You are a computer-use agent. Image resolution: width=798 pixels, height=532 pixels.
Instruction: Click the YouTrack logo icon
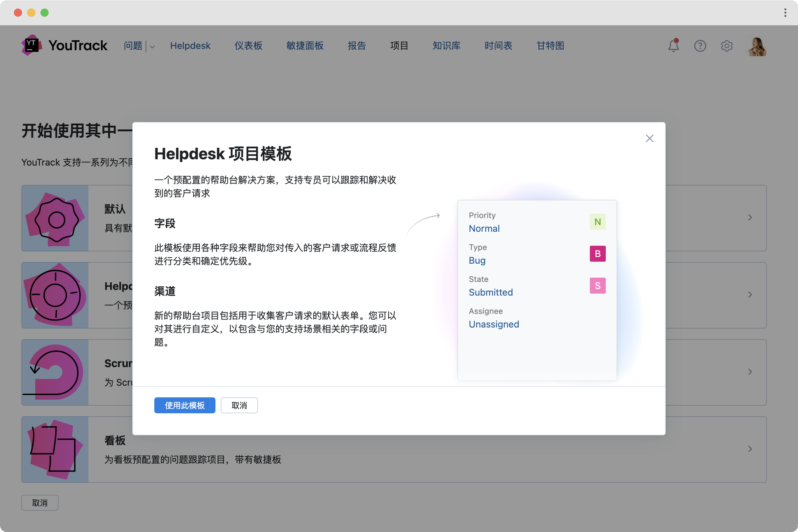pos(32,45)
